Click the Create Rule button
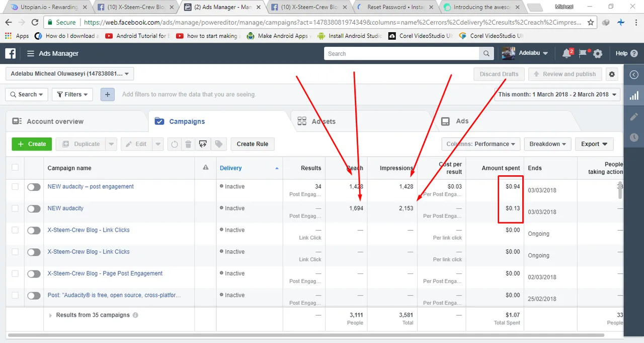Image resolution: width=644 pixels, height=343 pixels. click(253, 144)
